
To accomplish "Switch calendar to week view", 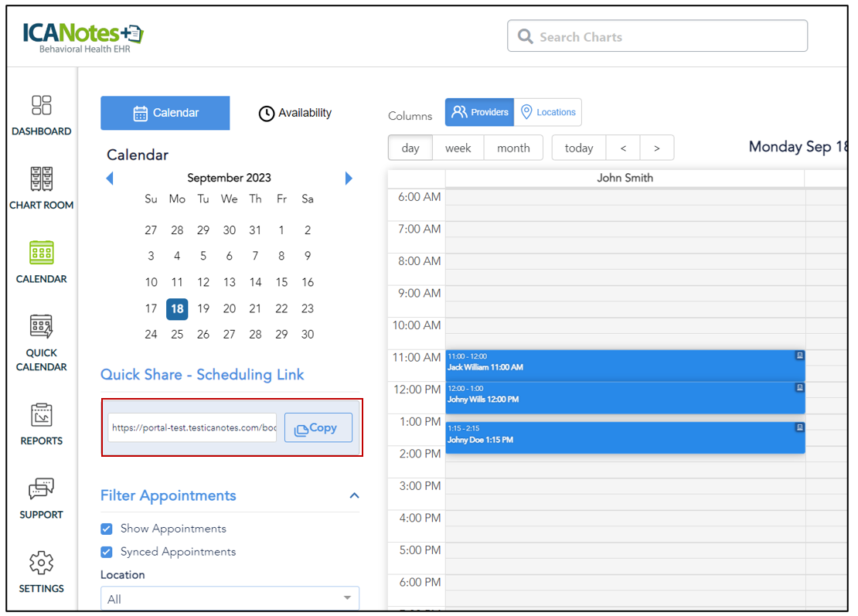I will click(x=458, y=148).
